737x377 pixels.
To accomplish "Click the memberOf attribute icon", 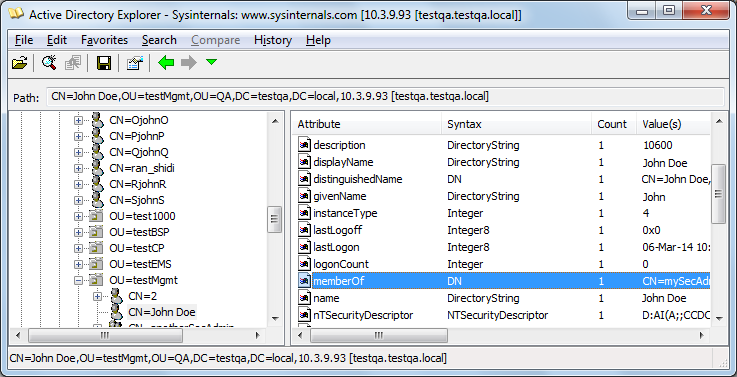I will [305, 281].
